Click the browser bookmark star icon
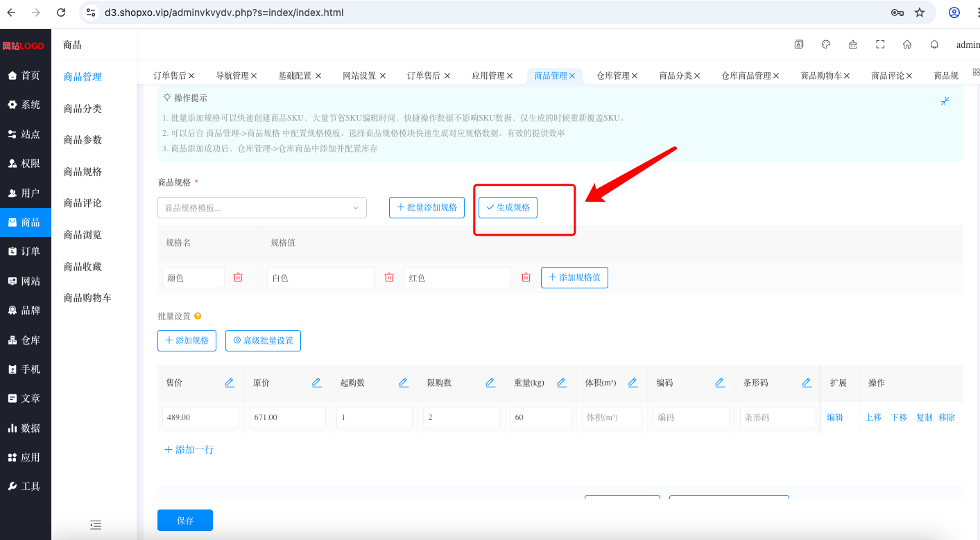980x540 pixels. (920, 12)
